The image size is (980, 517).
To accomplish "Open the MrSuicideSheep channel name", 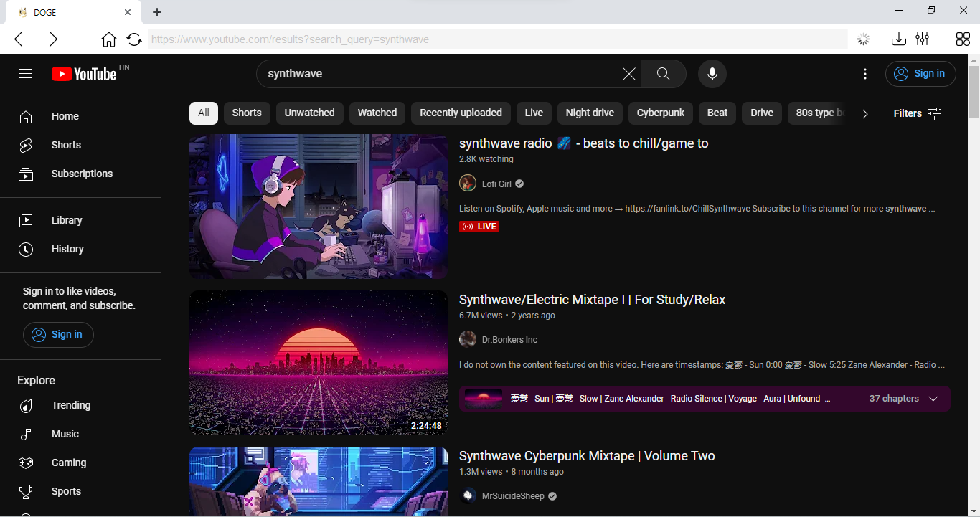I will pos(513,496).
